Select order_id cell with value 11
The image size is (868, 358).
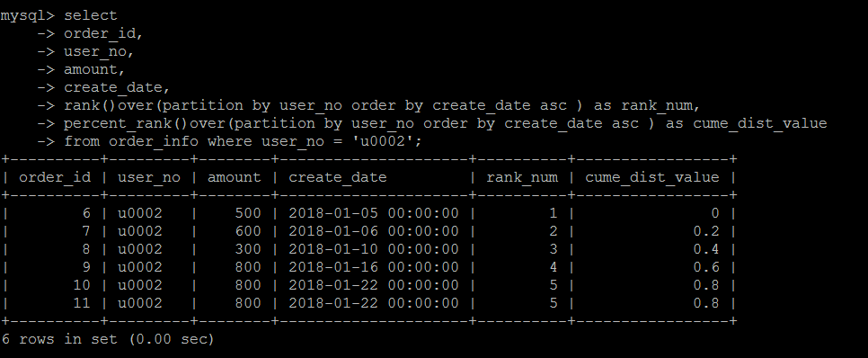click(x=82, y=303)
